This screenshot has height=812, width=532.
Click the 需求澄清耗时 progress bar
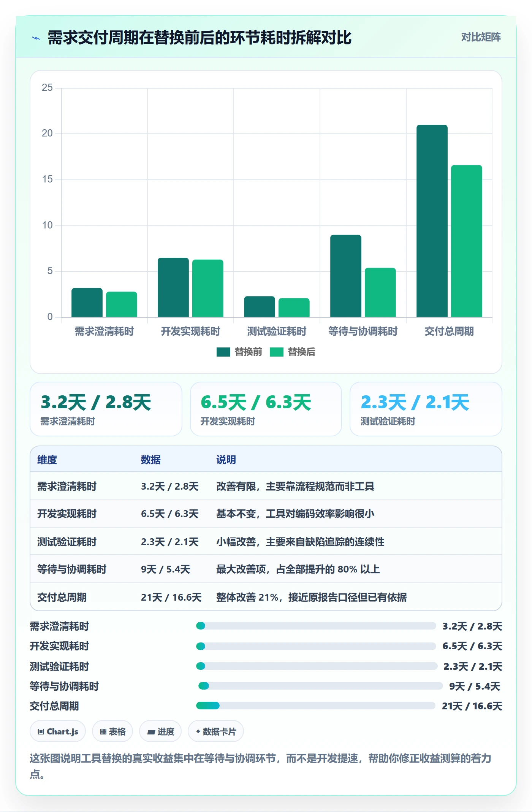coord(316,626)
